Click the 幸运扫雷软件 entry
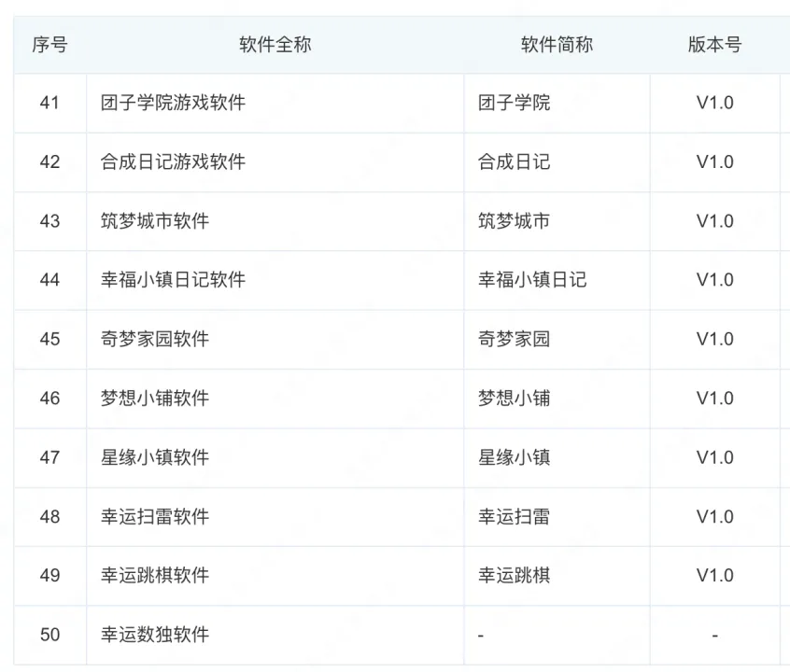 pyautogui.click(x=155, y=516)
